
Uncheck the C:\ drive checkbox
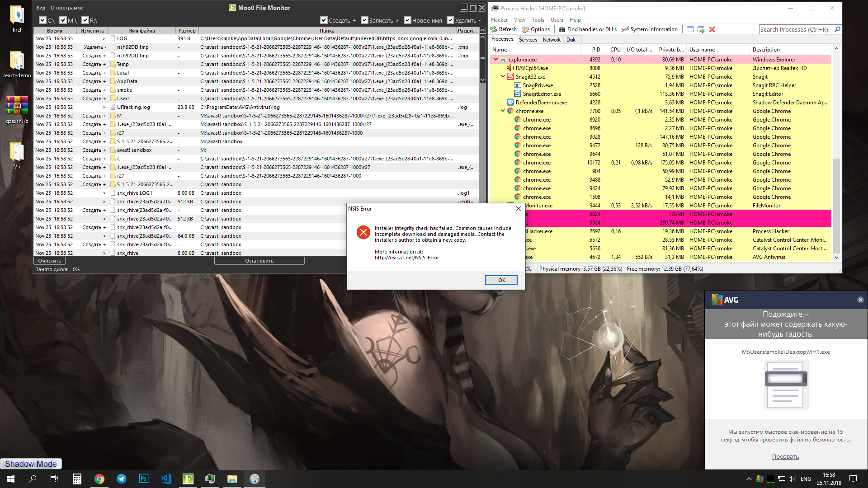click(x=42, y=20)
